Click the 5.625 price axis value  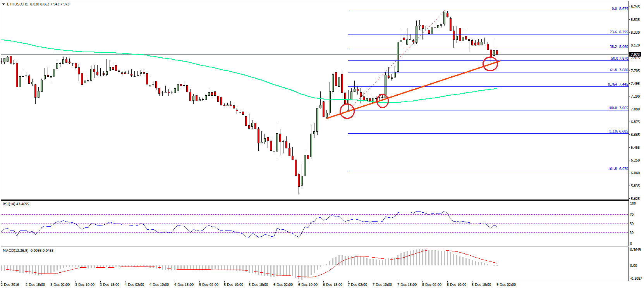coord(635,198)
